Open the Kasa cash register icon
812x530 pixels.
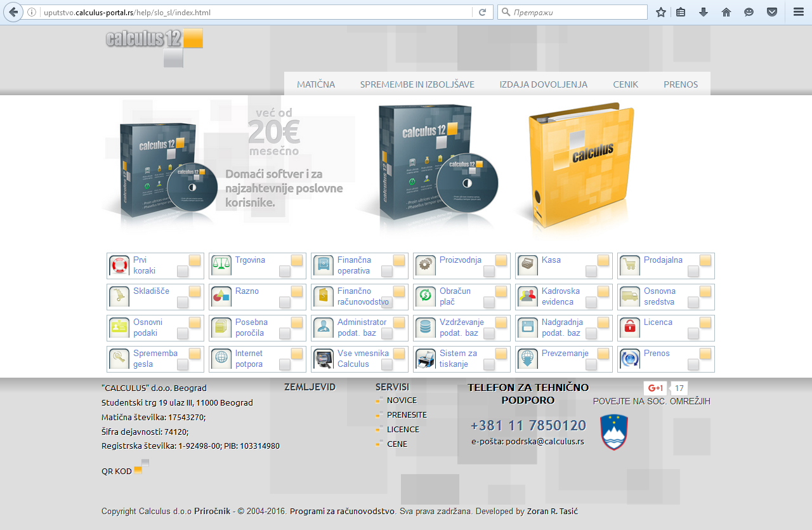pos(528,265)
